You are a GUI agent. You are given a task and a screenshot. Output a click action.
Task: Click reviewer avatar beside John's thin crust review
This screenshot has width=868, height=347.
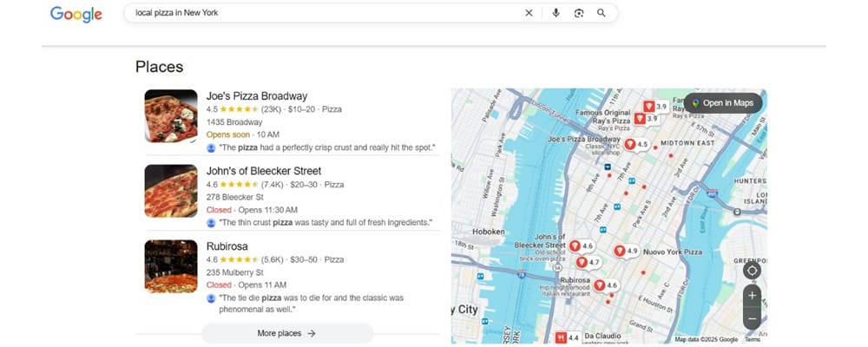(x=211, y=222)
